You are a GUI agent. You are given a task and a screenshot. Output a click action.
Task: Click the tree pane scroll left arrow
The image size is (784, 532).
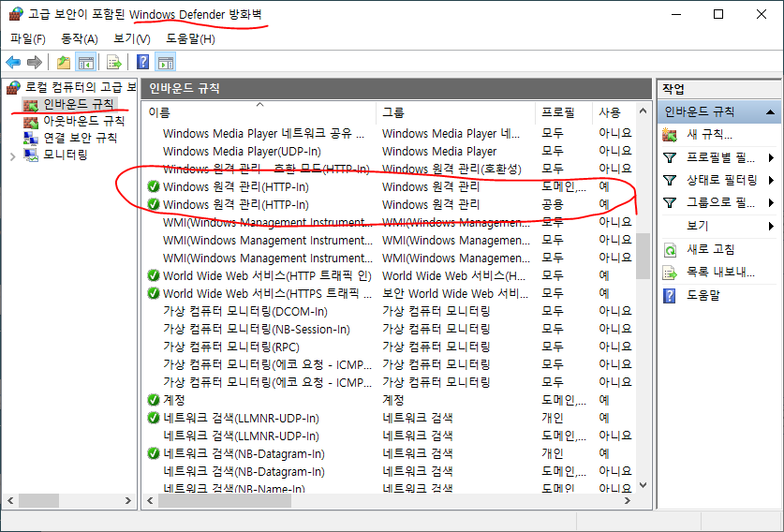(10, 500)
